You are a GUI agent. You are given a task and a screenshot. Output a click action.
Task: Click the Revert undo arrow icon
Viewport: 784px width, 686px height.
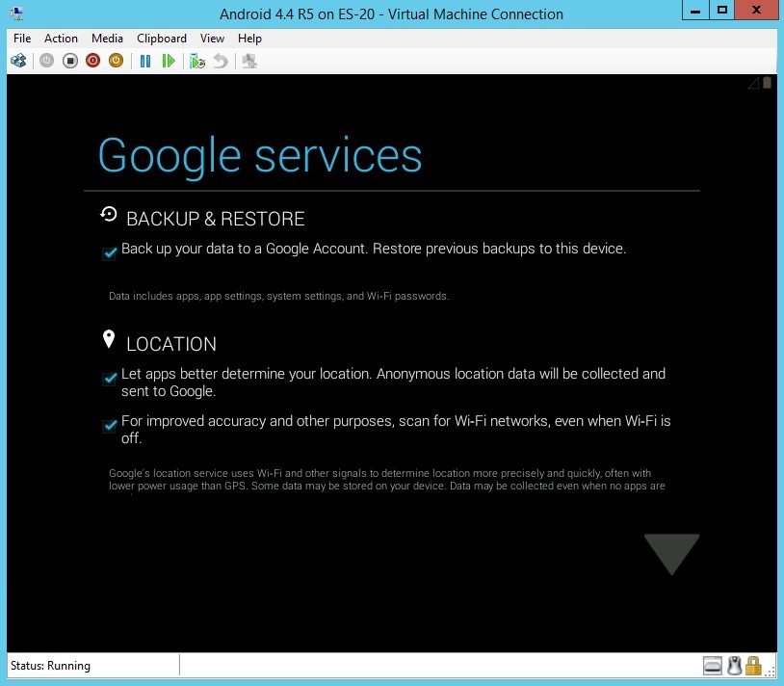coord(221,61)
